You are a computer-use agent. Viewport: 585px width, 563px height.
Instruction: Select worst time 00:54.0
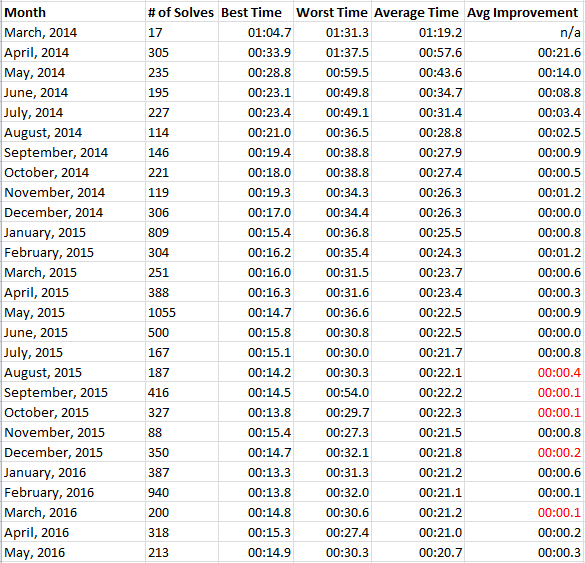point(332,392)
